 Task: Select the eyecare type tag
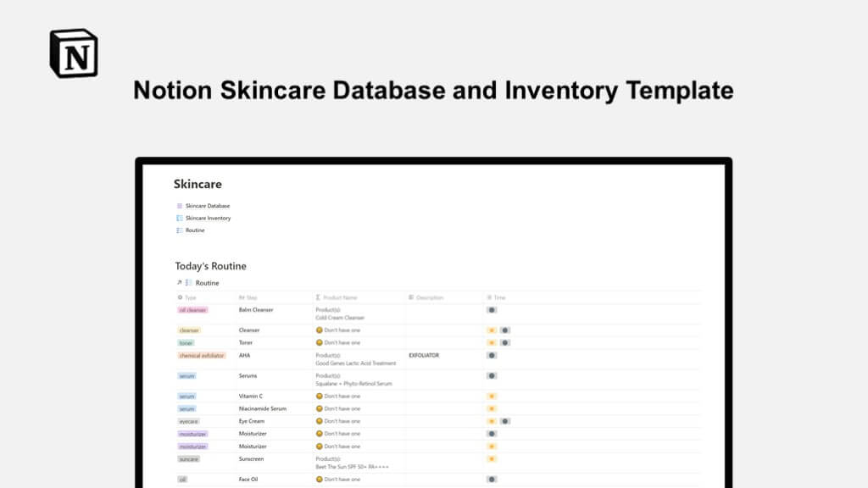(x=189, y=422)
